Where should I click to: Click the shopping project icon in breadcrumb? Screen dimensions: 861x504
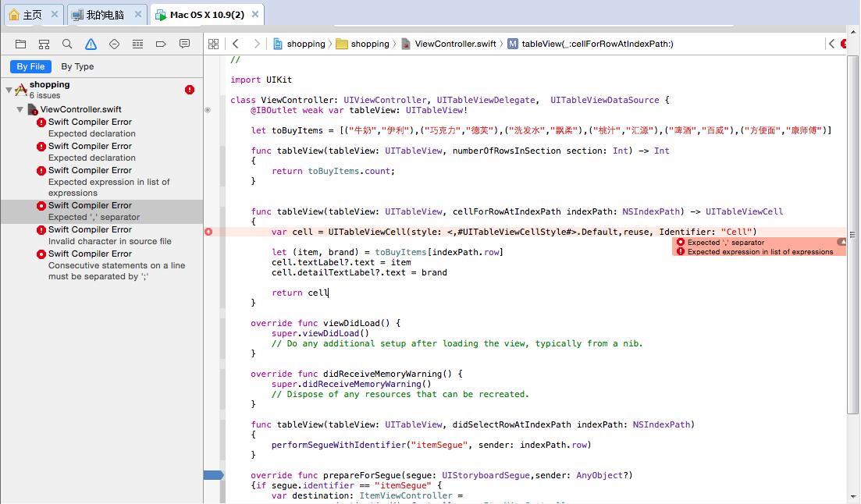pos(278,44)
